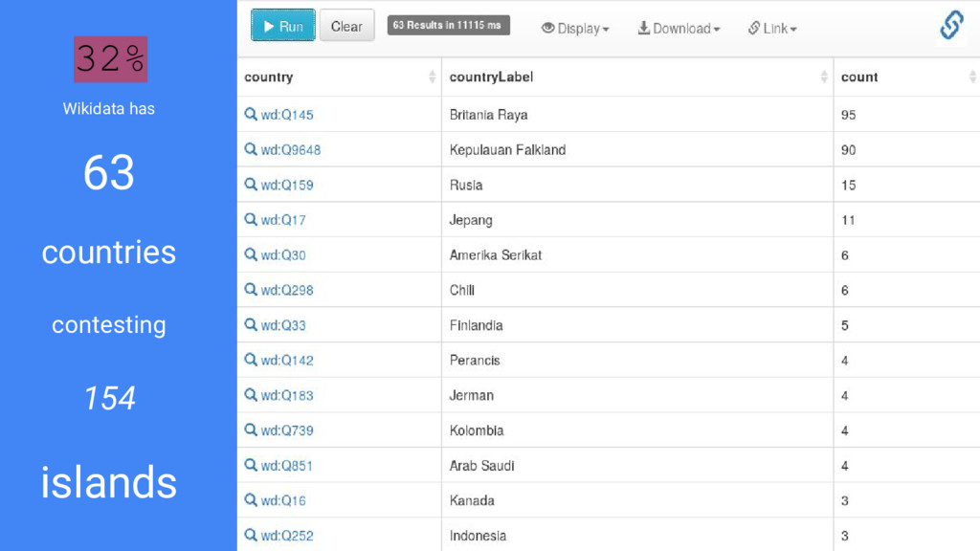Click the blue chain link icon
The width and height of the screenshot is (980, 551).
952,25
